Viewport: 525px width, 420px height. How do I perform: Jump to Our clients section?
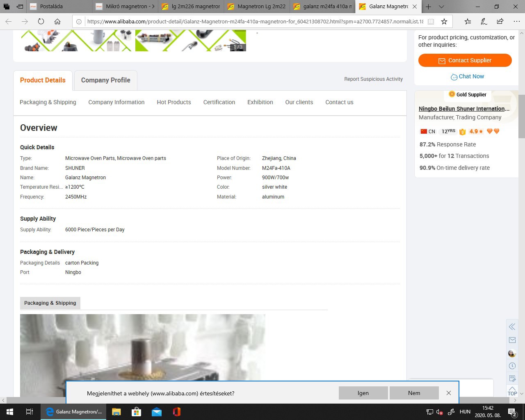(299, 103)
